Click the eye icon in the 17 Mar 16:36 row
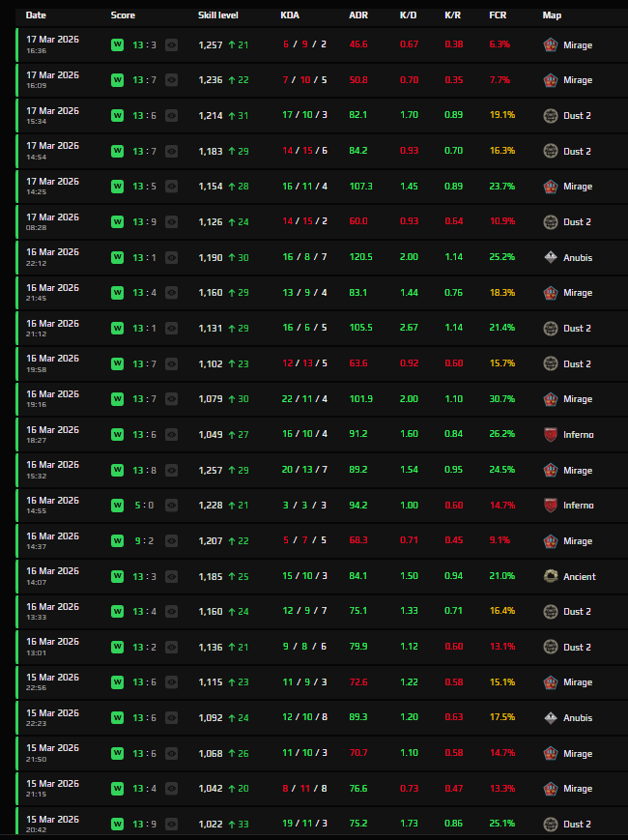This screenshot has width=628, height=840. click(171, 45)
